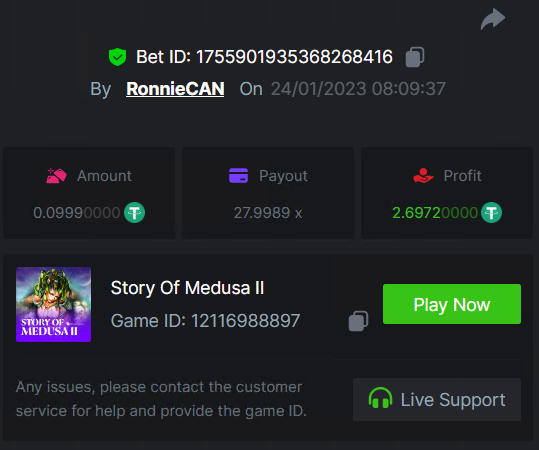Viewport: 539px width, 450px height.
Task: Open RonnieCAN user profile link
Action: point(175,89)
